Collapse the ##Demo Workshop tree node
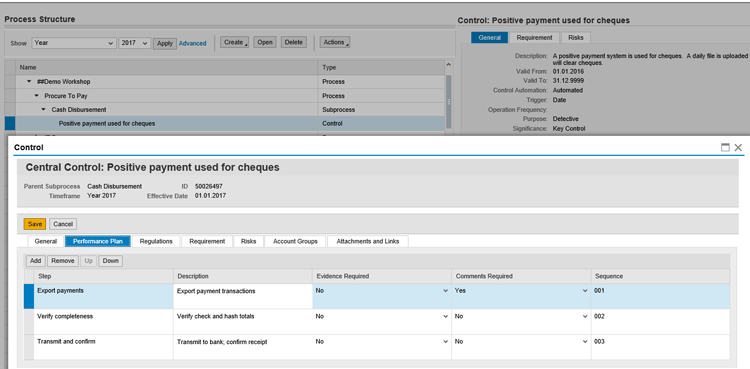This screenshot has width=750, height=369. (29, 81)
